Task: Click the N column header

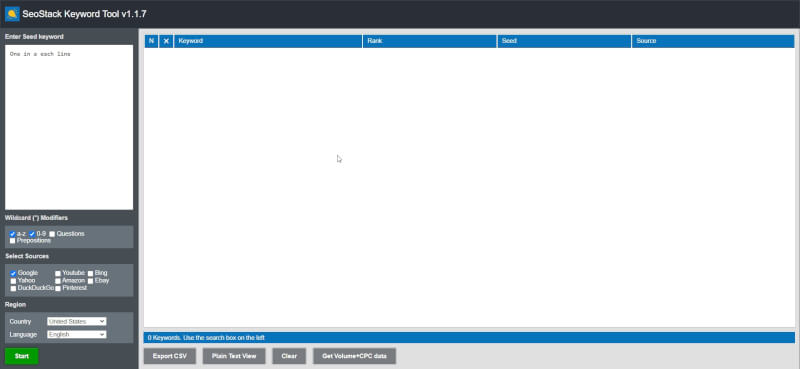Action: point(151,41)
